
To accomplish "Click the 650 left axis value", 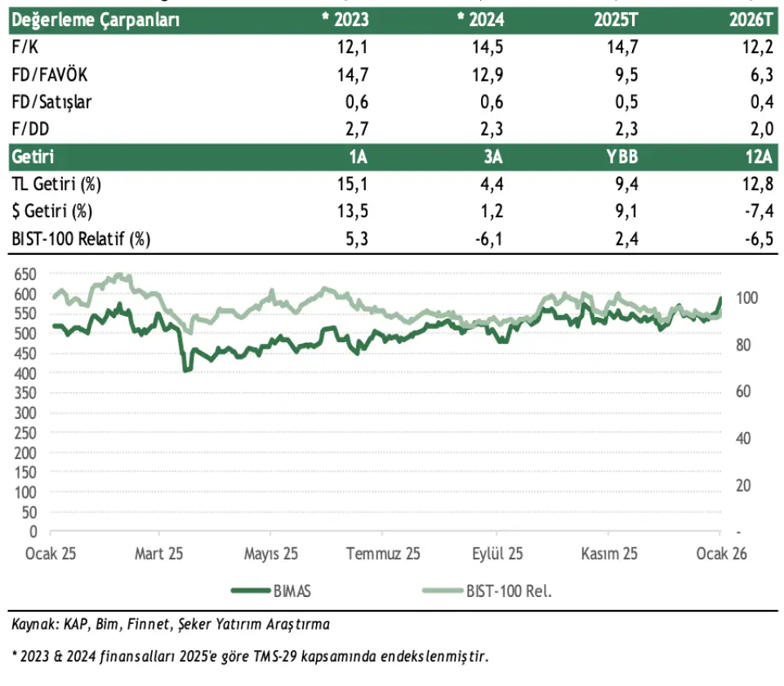I will (27, 274).
